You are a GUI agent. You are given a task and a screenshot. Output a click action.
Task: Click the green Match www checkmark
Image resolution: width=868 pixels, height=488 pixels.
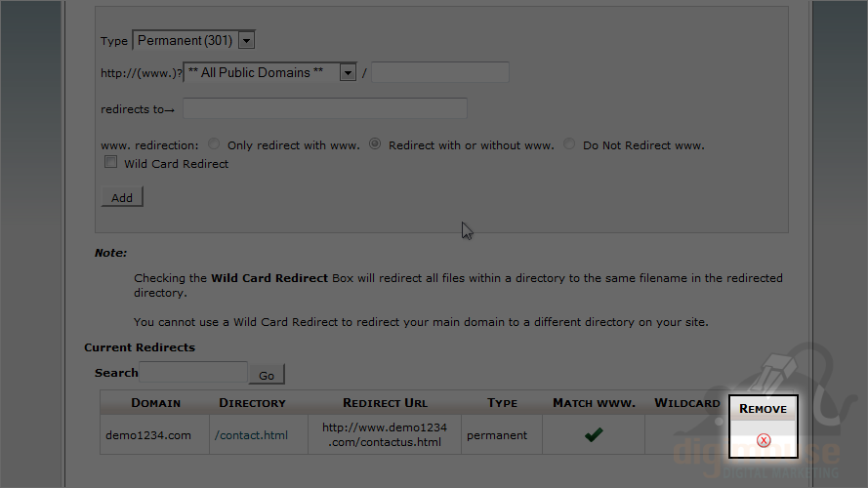(593, 435)
